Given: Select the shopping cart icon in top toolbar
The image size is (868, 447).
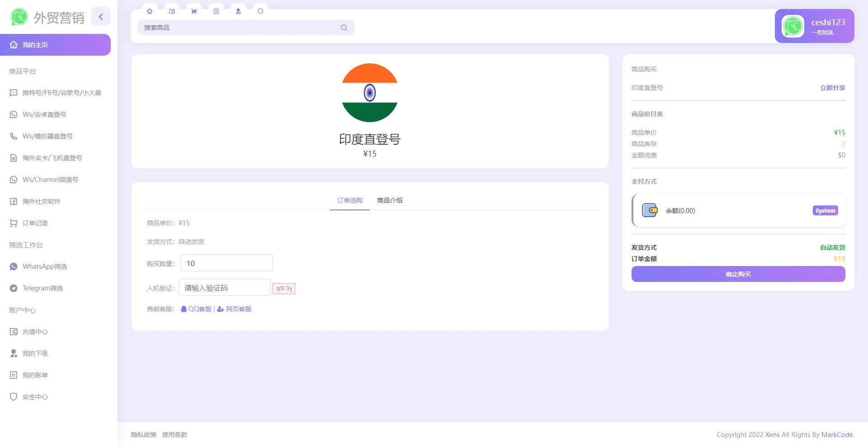Looking at the screenshot, I should tap(193, 11).
